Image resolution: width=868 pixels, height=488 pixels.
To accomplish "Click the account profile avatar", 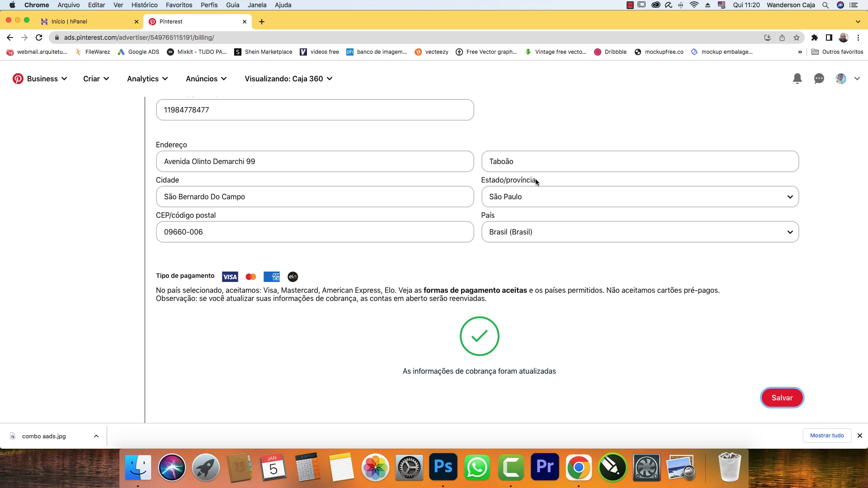I will pyautogui.click(x=841, y=79).
